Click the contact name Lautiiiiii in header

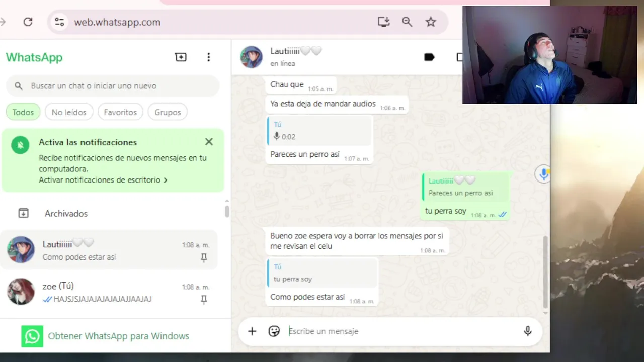tap(296, 51)
